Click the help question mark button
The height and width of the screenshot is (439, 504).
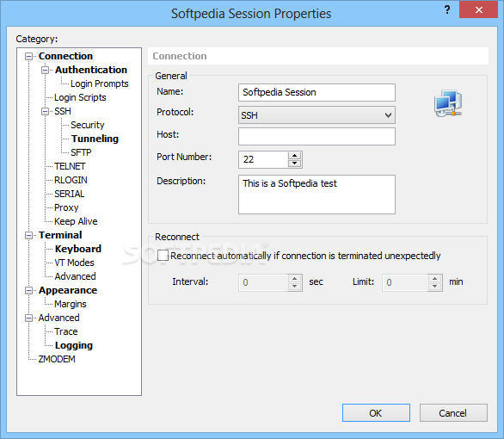[446, 9]
